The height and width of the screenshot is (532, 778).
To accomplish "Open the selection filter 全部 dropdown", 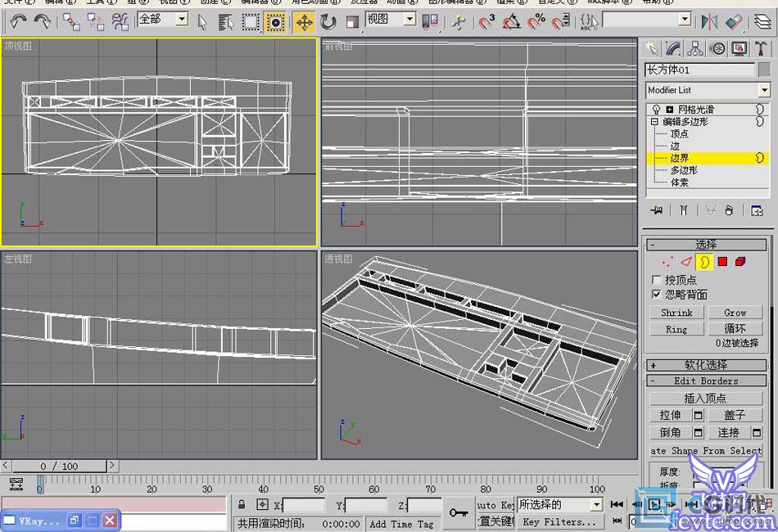I will [182, 20].
